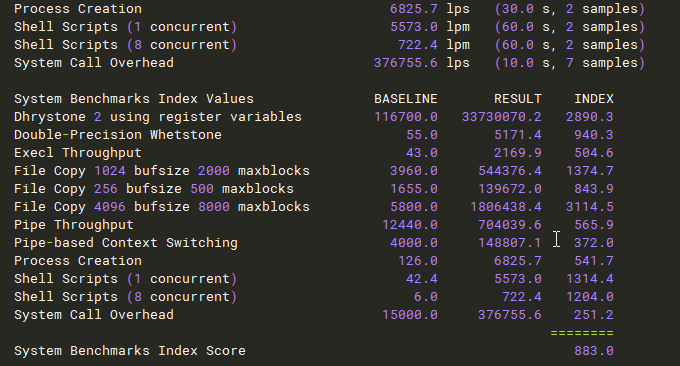Click the index value 3114.5
This screenshot has width=680, height=366.
click(589, 207)
